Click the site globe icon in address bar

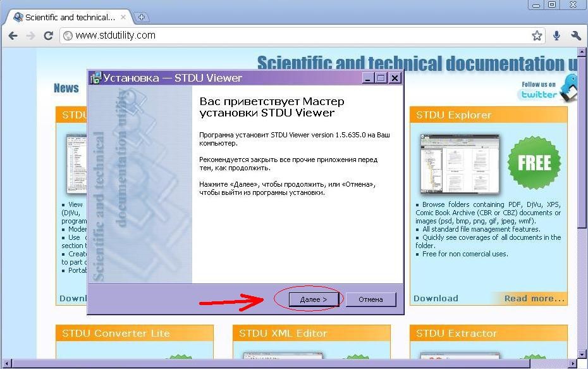pos(68,35)
